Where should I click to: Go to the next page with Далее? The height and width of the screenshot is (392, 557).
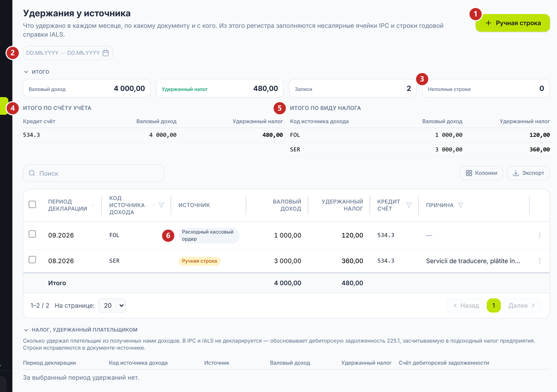click(522, 306)
